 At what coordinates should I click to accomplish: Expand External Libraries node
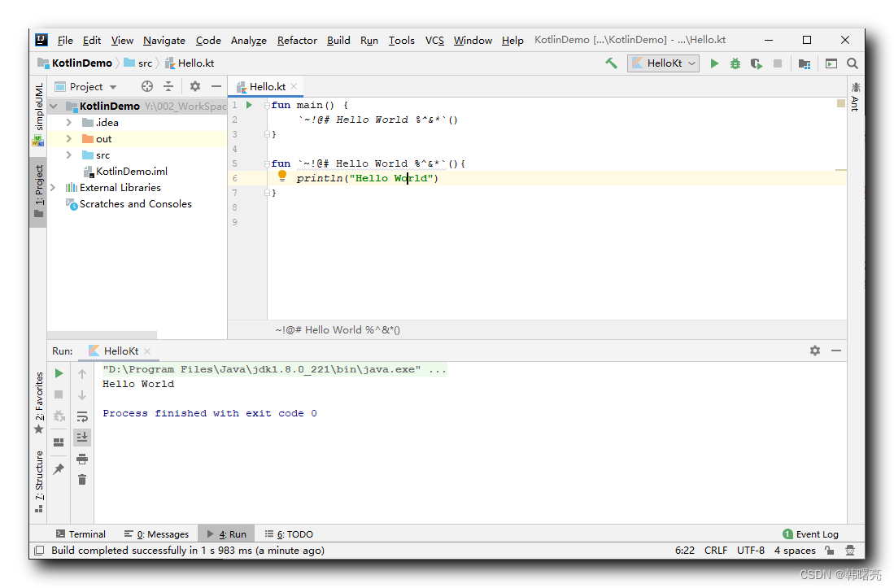(x=54, y=187)
